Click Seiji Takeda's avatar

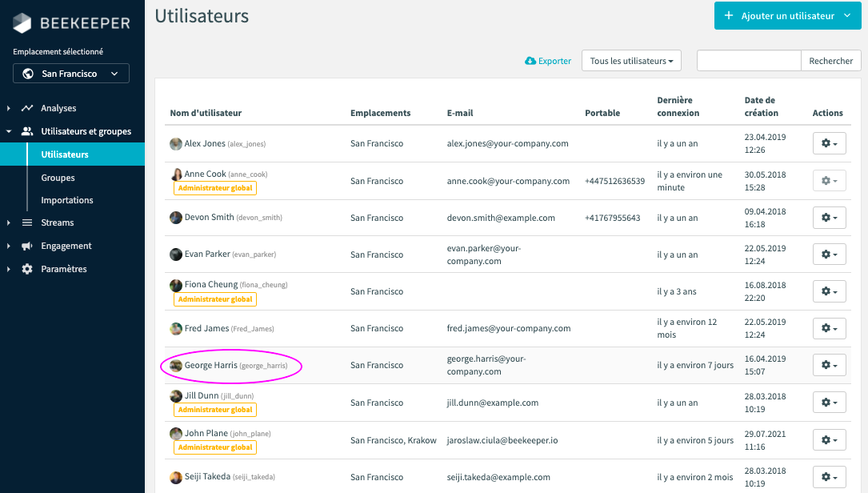click(176, 478)
